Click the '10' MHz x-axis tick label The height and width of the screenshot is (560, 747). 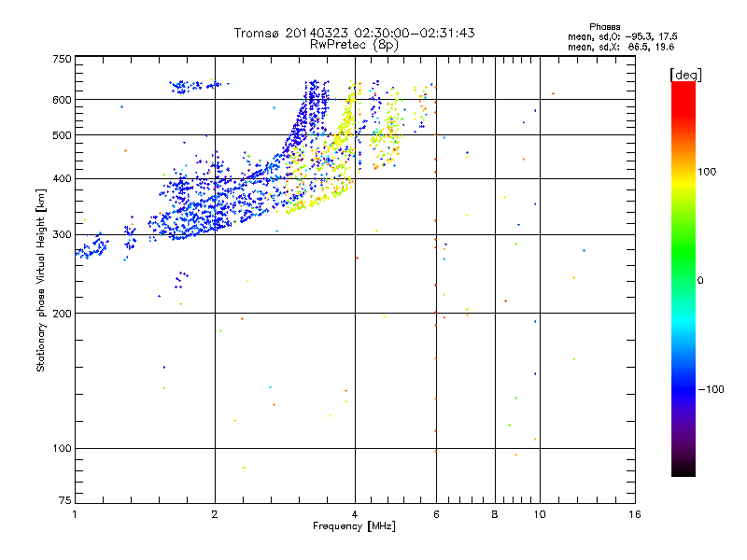[540, 514]
